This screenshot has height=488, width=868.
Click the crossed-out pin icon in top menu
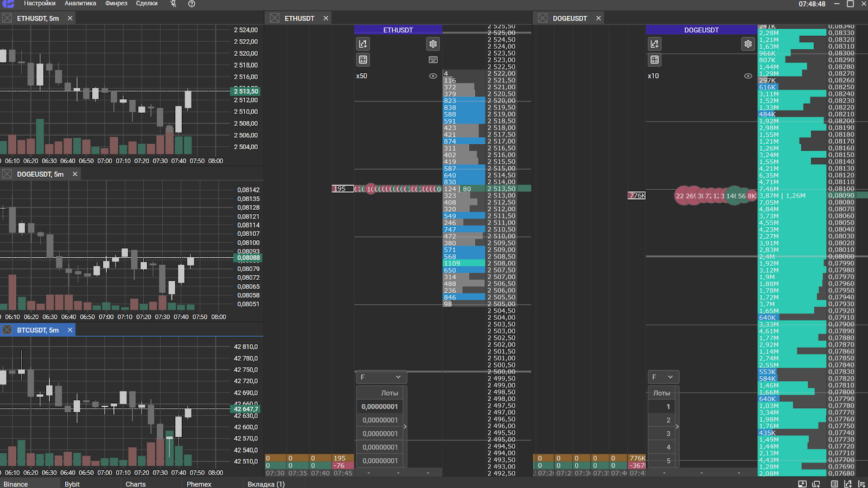173,4
